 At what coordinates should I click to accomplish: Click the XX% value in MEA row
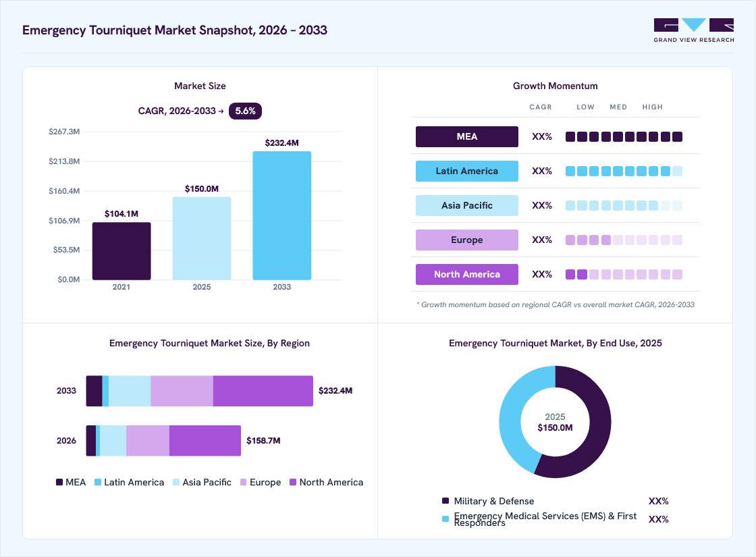pyautogui.click(x=542, y=137)
